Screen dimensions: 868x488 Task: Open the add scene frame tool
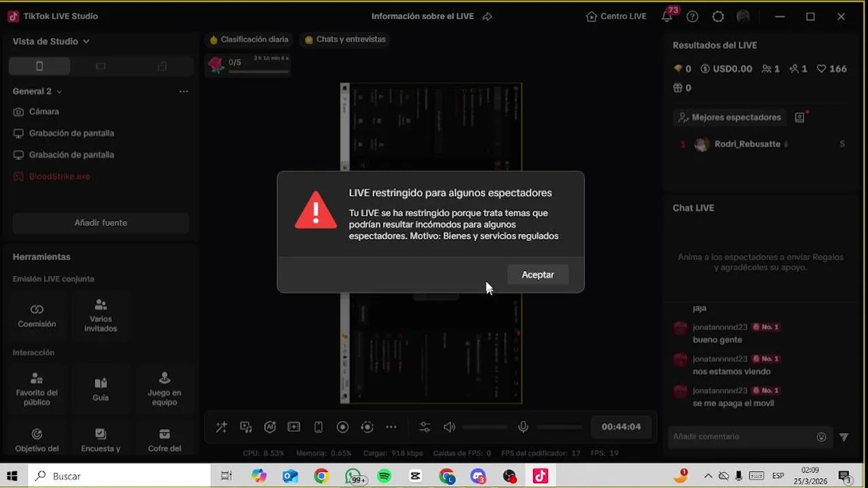point(294,427)
